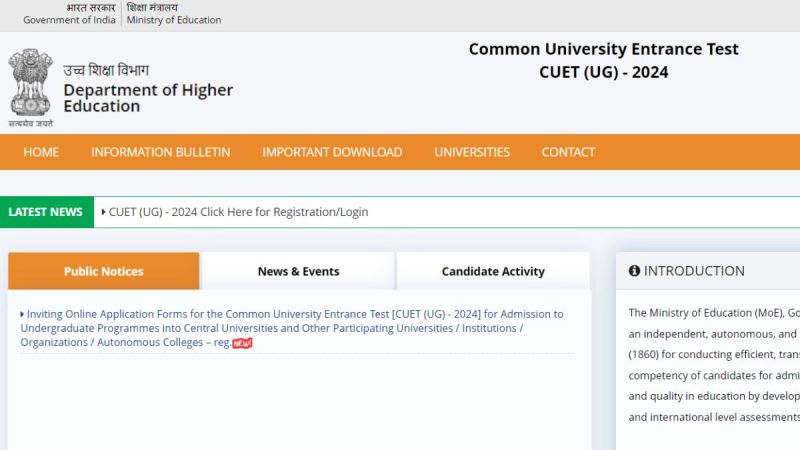The width and height of the screenshot is (800, 450).
Task: Go to the UNIVERSITIES page
Action: (472, 152)
